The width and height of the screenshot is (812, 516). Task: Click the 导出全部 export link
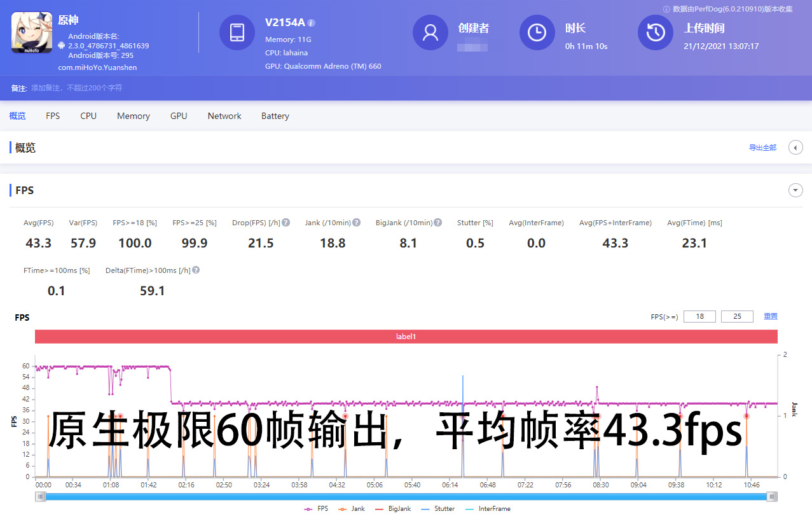(x=762, y=147)
